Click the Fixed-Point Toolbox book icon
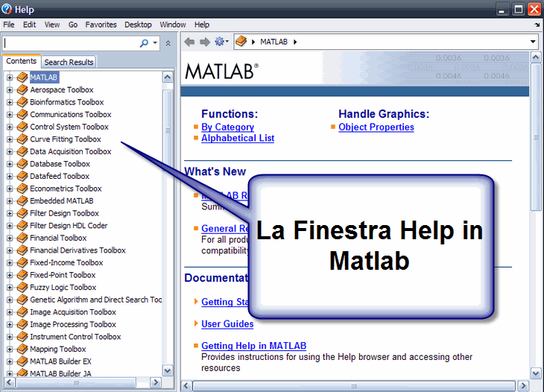 22,275
